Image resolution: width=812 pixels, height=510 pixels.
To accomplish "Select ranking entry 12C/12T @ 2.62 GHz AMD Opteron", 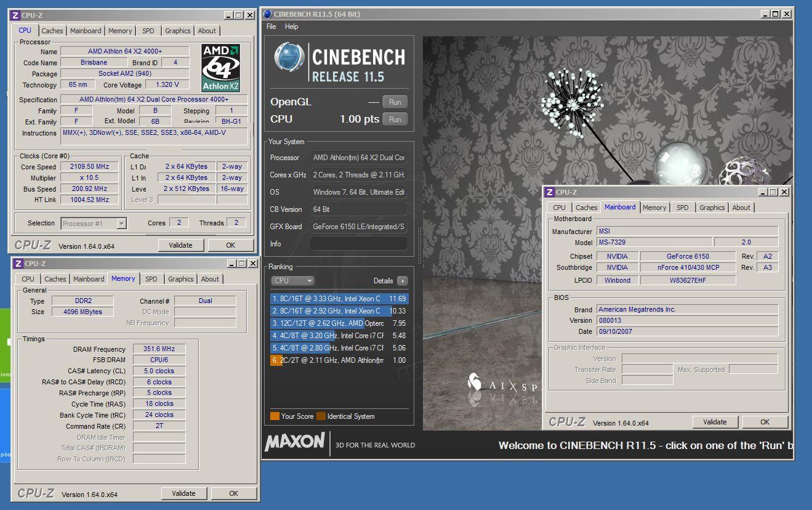I will (339, 323).
